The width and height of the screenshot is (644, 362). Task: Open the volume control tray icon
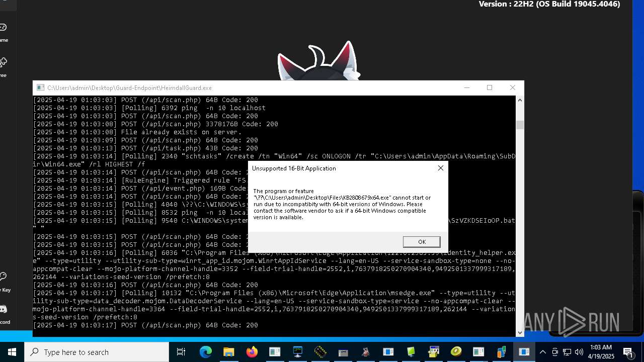tap(579, 352)
